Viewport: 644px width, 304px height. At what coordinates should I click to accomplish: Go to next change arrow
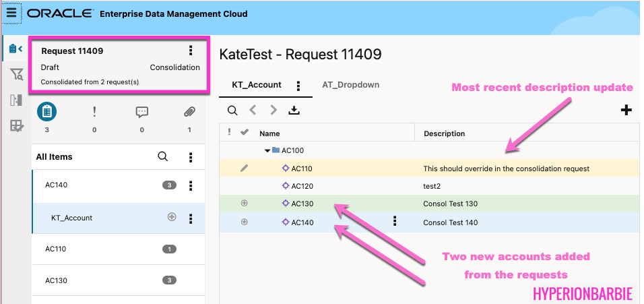[x=273, y=111]
